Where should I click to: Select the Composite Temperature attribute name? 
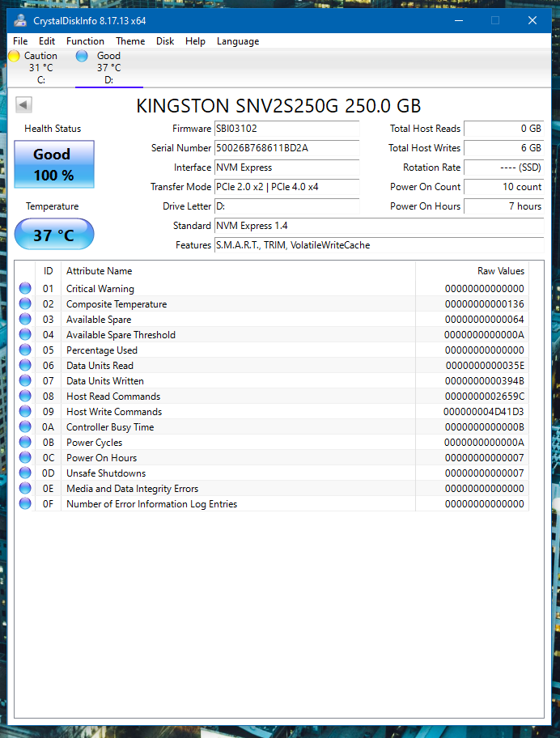tap(117, 304)
